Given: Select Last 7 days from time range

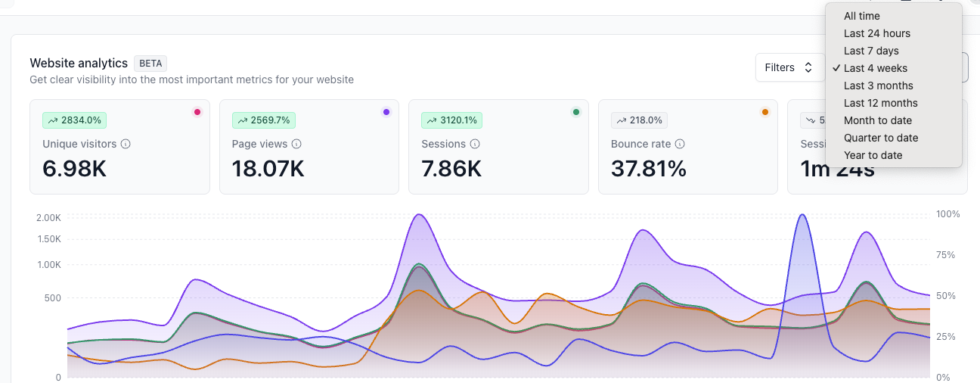Looking at the screenshot, I should point(871,51).
